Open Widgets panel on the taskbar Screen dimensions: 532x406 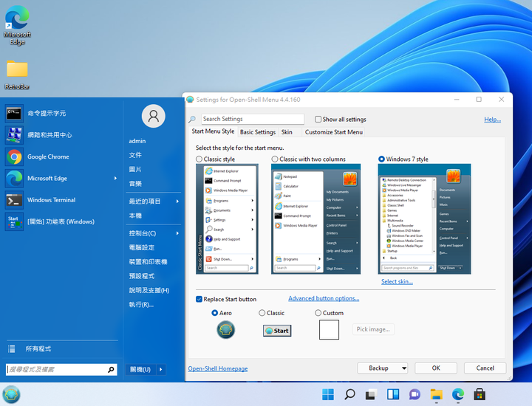click(x=393, y=394)
